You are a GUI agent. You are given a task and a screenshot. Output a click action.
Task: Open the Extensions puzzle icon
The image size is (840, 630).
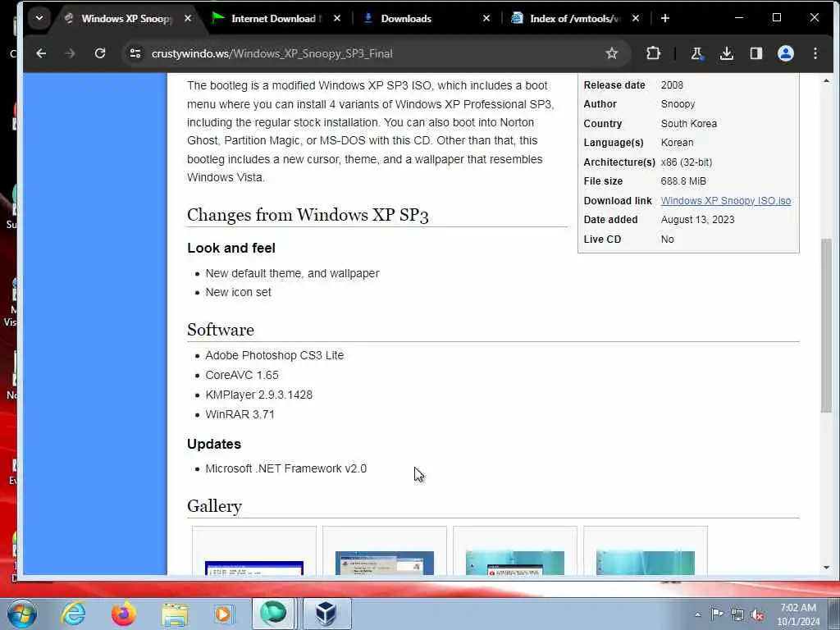(x=653, y=53)
